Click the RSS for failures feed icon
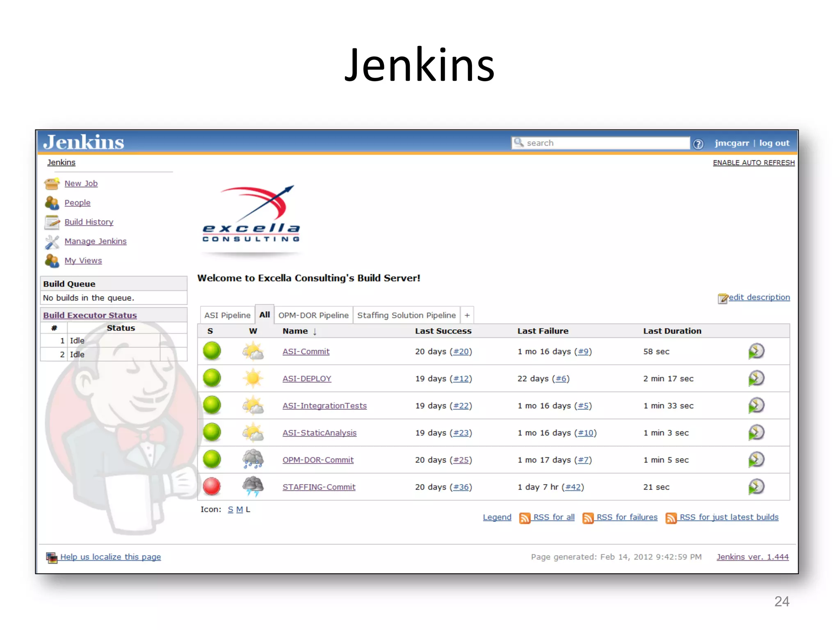Viewport: 840px width, 630px height. tap(588, 518)
